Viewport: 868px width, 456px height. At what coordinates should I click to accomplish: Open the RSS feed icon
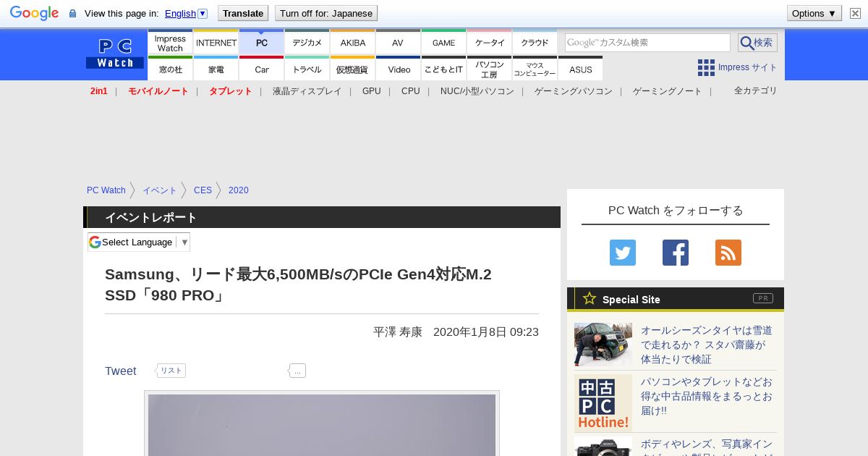[728, 253]
